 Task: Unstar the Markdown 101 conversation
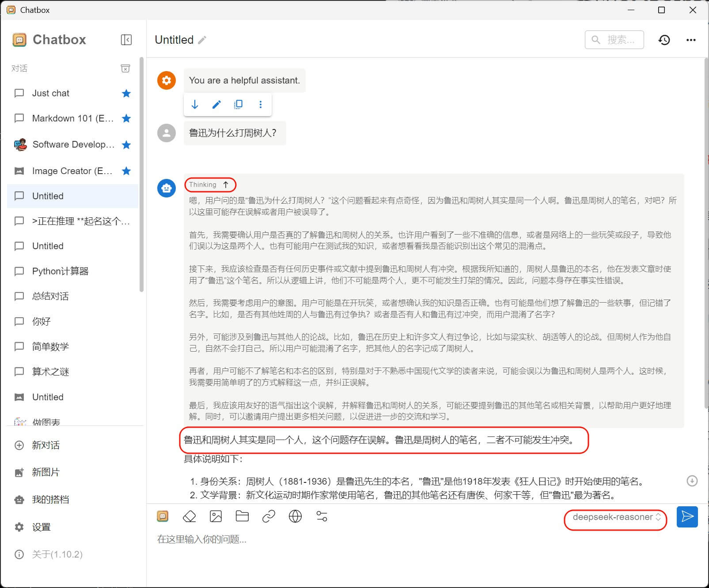pos(126,118)
